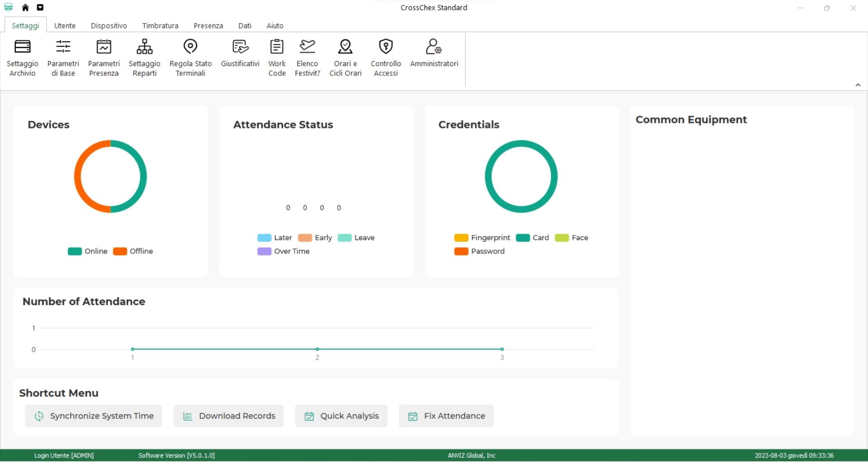The width and height of the screenshot is (868, 462).
Task: Click Login Utente [ADMIN] in status bar
Action: point(64,455)
